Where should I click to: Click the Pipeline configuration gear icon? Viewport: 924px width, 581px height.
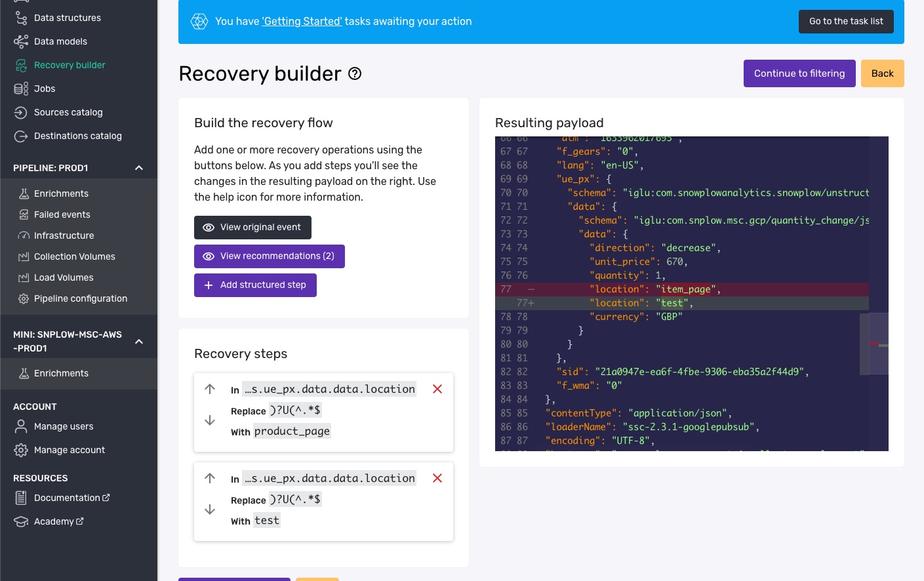(24, 298)
